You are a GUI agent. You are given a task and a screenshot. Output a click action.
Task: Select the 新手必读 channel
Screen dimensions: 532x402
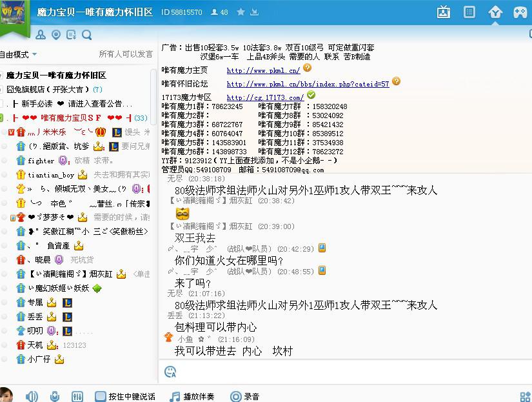[37, 103]
